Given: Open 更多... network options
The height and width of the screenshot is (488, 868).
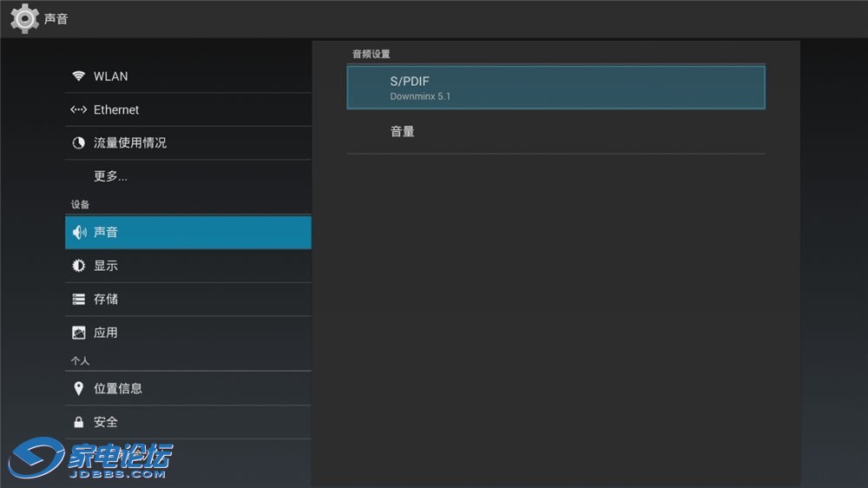Looking at the screenshot, I should (x=188, y=176).
